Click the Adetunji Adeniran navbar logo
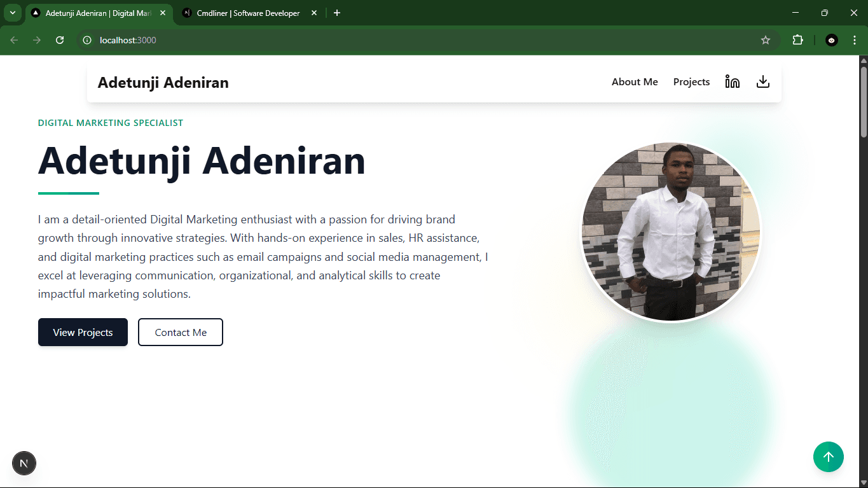868x488 pixels. 163,83
